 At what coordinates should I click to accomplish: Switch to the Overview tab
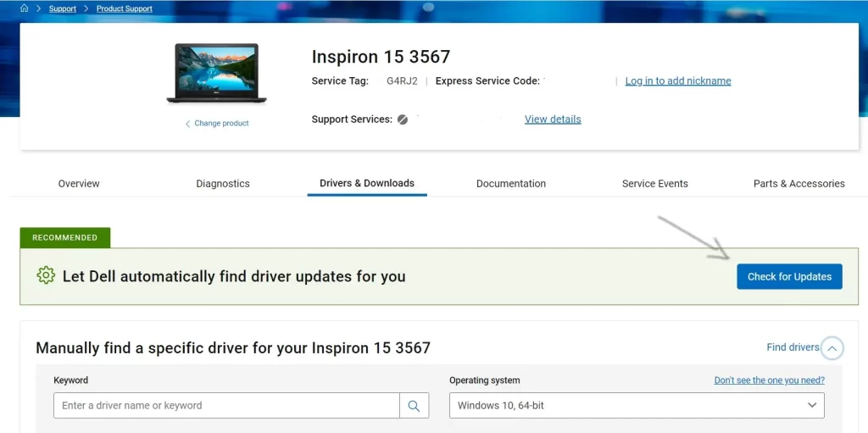pyautogui.click(x=79, y=183)
